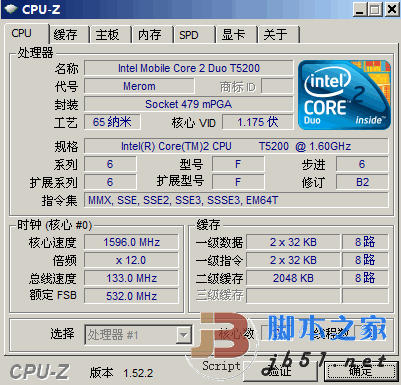Image resolution: width=401 pixels, height=385 pixels.
Task: Click the L2 cache value 2048 KB
Action: 293,278
